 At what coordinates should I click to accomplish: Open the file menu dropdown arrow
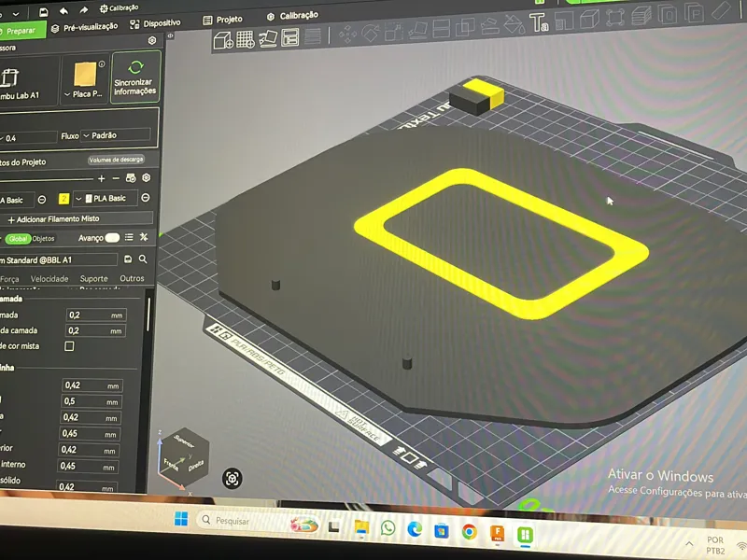click(x=15, y=14)
